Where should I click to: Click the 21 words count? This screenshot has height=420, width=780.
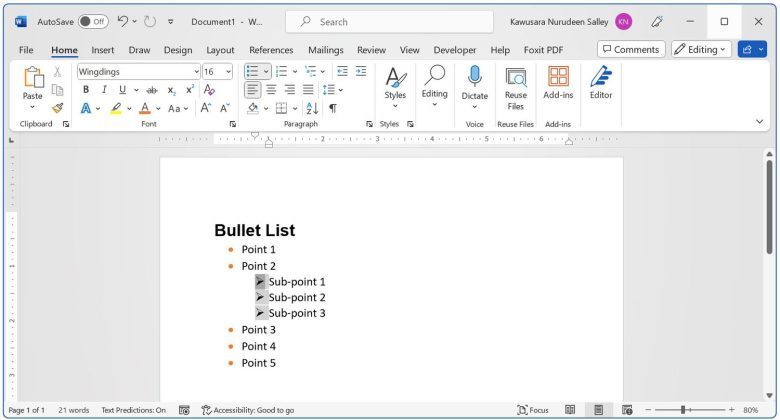pos(74,410)
